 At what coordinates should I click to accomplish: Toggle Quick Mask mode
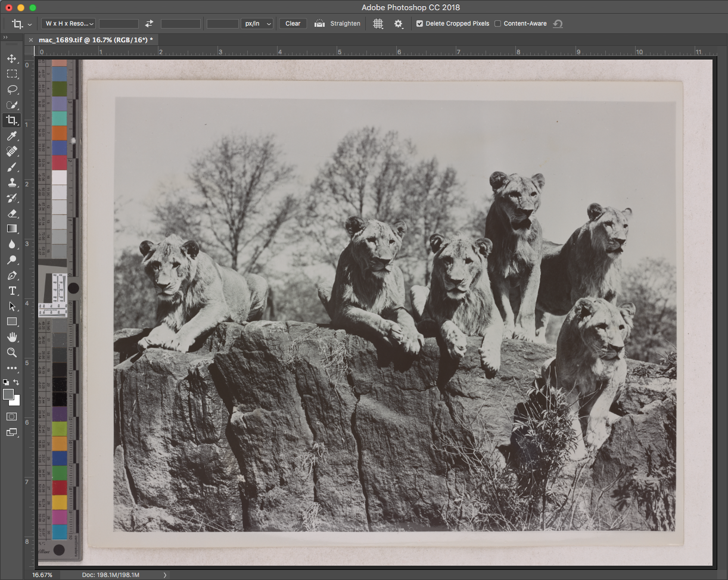(x=11, y=416)
